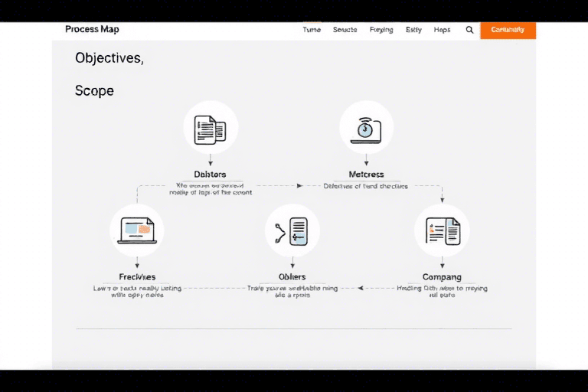Screen dimensions: 588x392
Task: Select the Scope heading
Action: tap(94, 90)
